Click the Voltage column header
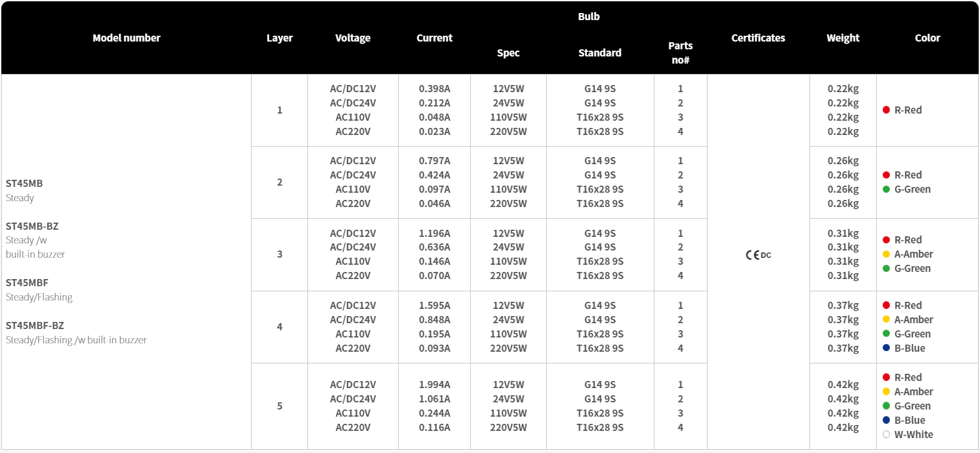The height and width of the screenshot is (453, 980). 353,38
